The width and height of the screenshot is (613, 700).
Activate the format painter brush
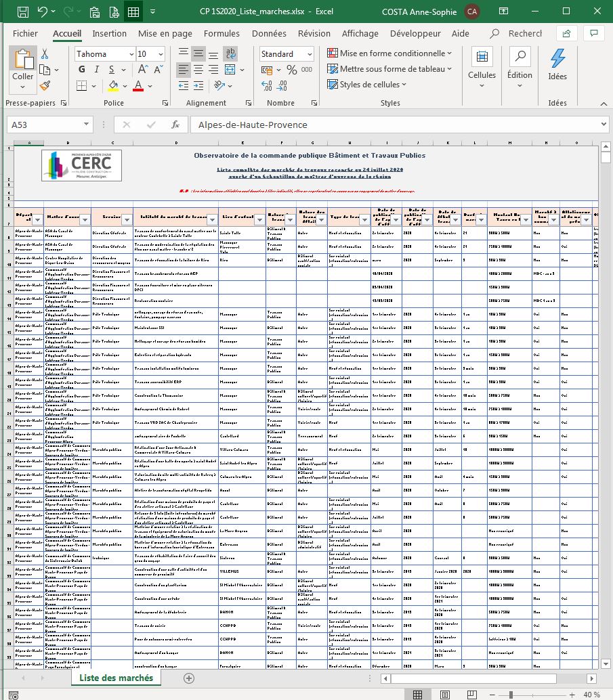[x=45, y=85]
